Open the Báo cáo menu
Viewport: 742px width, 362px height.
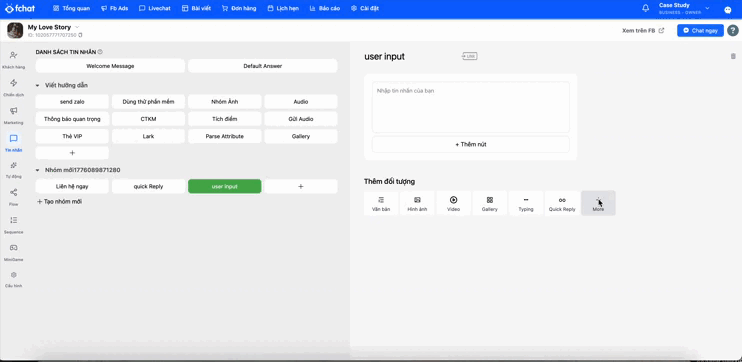coord(325,8)
